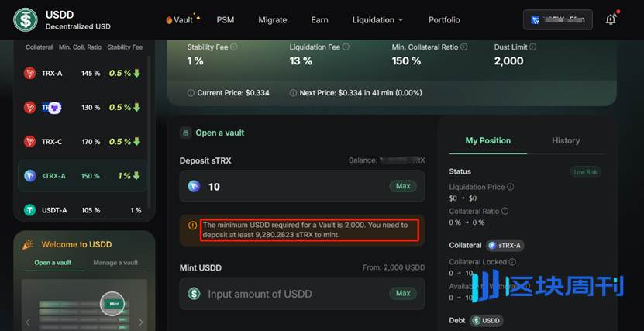
Task: Show Liquidation Price info icon
Action: pos(511,187)
